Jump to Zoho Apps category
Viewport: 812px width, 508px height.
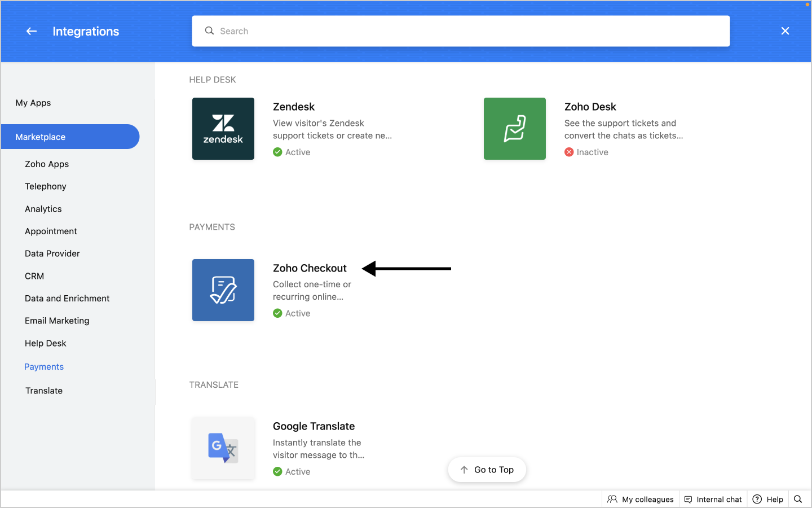point(47,164)
